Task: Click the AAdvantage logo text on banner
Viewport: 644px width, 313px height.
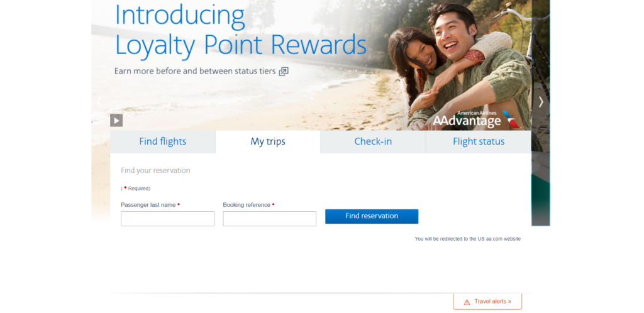Action: (x=467, y=121)
